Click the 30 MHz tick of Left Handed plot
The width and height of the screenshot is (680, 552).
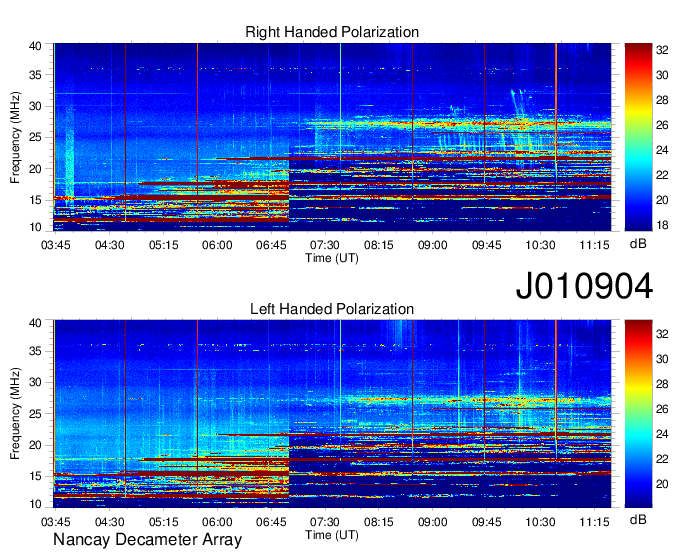coord(35,382)
